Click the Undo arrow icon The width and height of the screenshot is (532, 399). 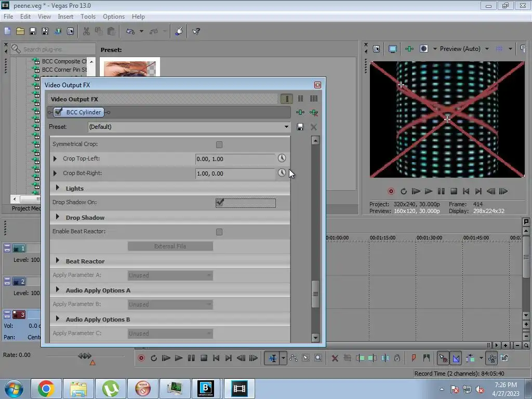pos(130,31)
